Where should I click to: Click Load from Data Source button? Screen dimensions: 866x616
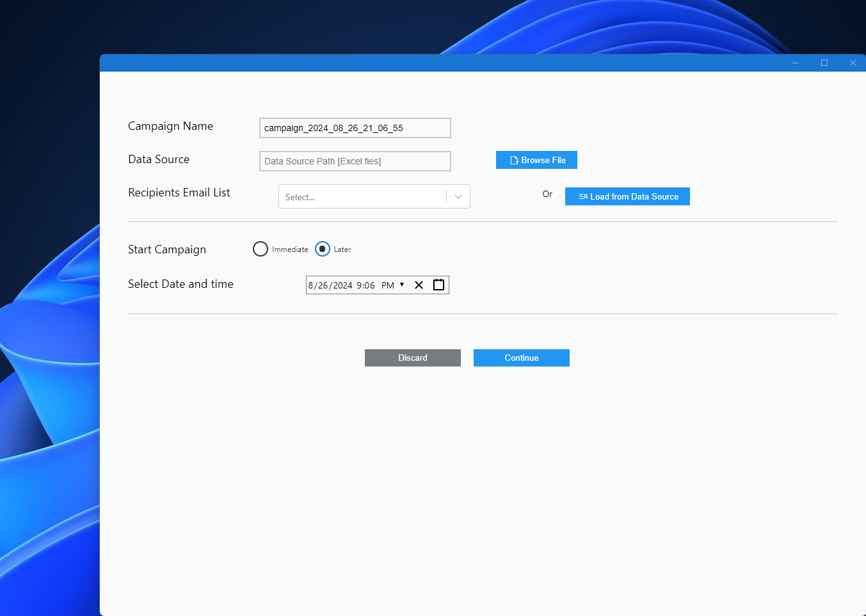click(627, 196)
